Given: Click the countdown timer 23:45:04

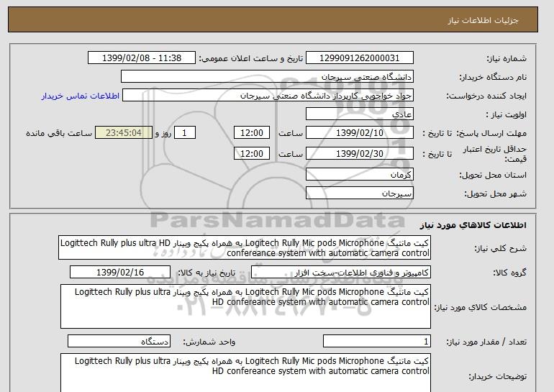Looking at the screenshot, I should pyautogui.click(x=124, y=133).
